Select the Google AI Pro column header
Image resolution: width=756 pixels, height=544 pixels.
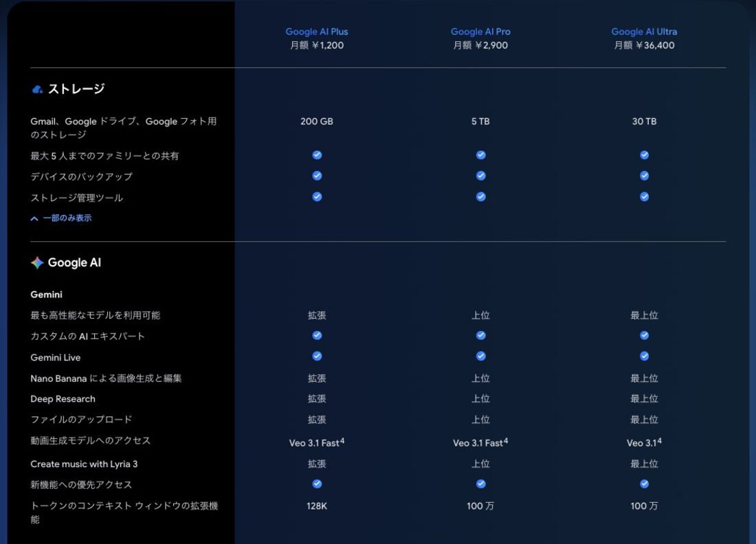point(480,31)
